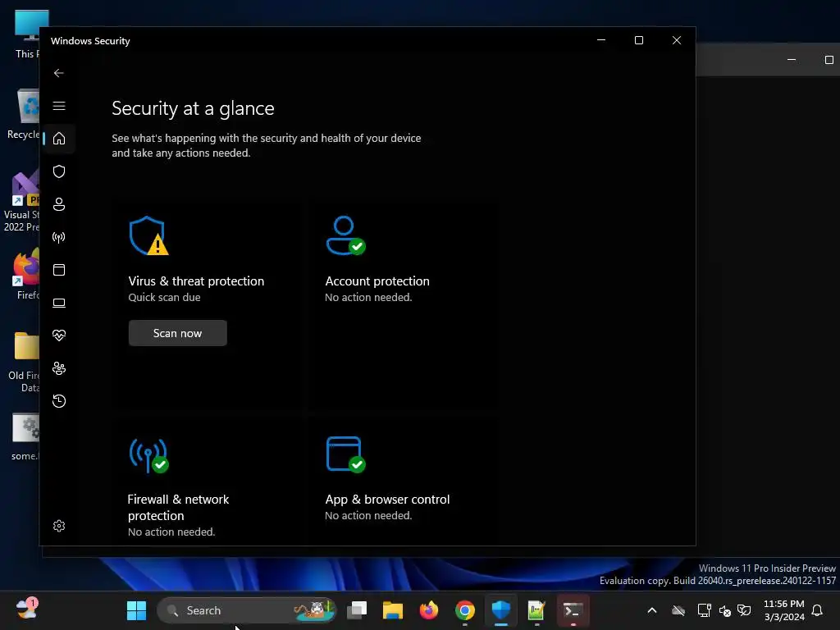Open Device performance & health heart icon
This screenshot has height=630, width=840.
[59, 336]
